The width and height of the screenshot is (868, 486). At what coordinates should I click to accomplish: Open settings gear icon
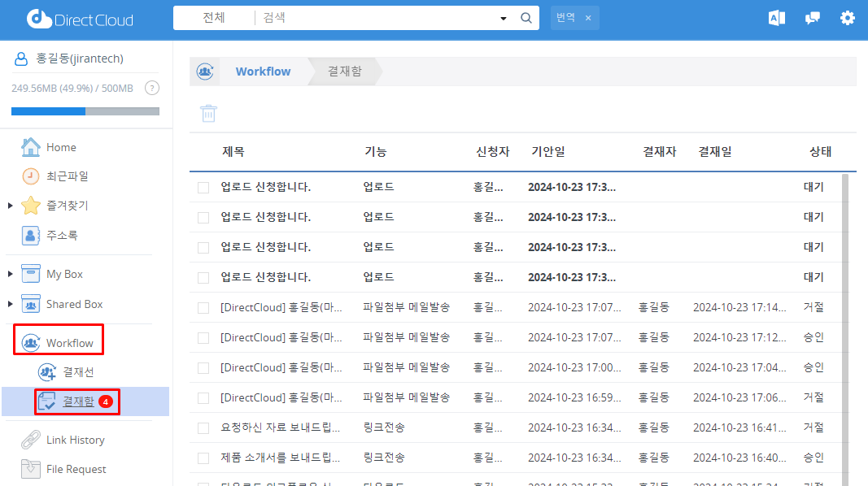pos(847,18)
